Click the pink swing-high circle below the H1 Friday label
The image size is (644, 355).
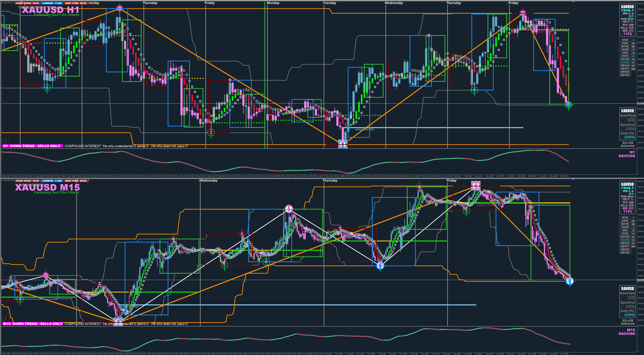523,13
